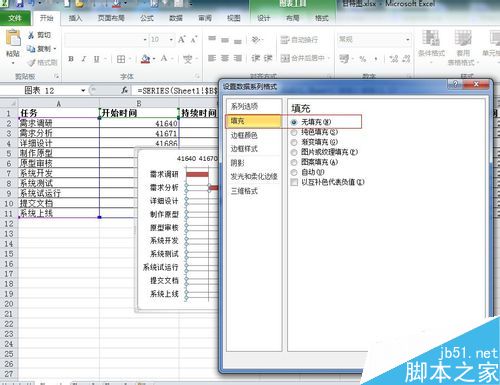Select Pattern fill (图案填充) radio button
This screenshot has width=500, height=385.
point(294,162)
